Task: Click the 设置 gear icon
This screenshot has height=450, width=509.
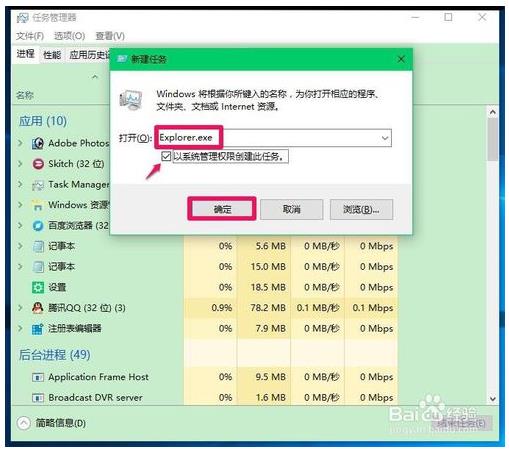Action: pos(38,287)
